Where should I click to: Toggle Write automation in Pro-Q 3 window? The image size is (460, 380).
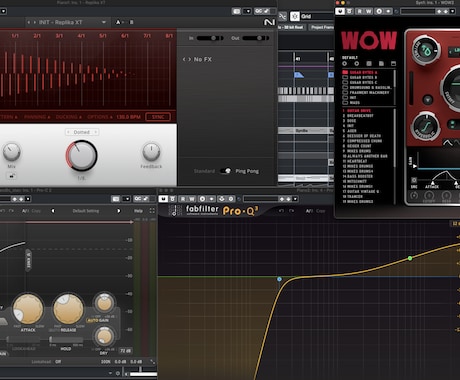coord(192,199)
